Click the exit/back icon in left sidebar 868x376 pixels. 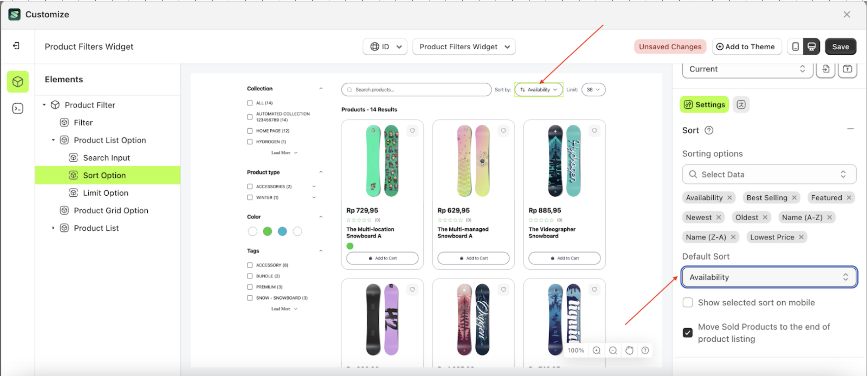click(16, 46)
